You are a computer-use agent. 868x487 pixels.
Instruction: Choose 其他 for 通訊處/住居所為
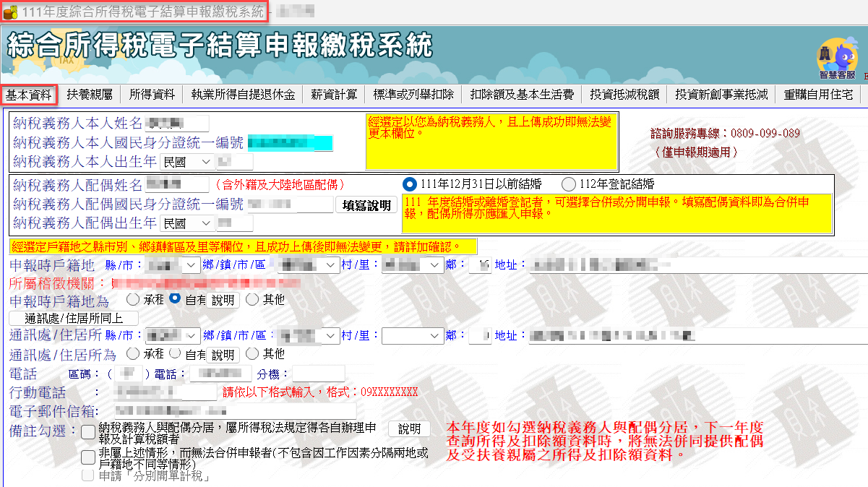pyautogui.click(x=252, y=354)
